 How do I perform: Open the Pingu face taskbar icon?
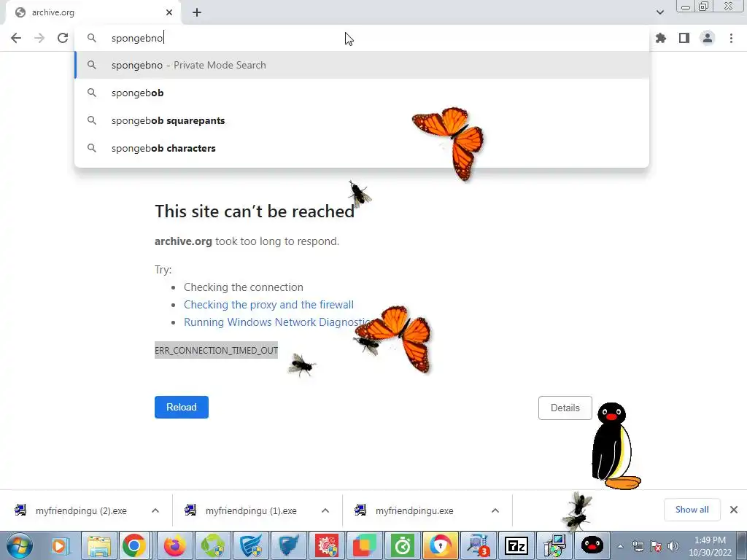tap(592, 545)
